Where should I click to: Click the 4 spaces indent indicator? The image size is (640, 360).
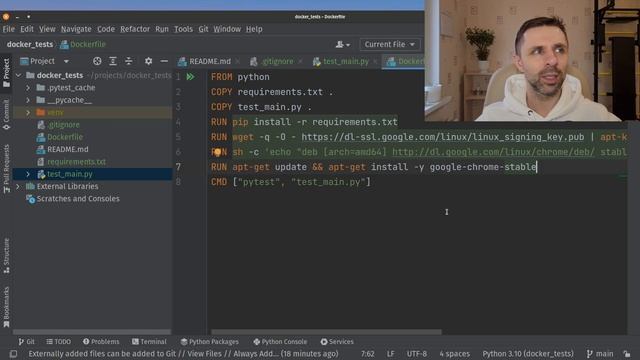(454, 354)
